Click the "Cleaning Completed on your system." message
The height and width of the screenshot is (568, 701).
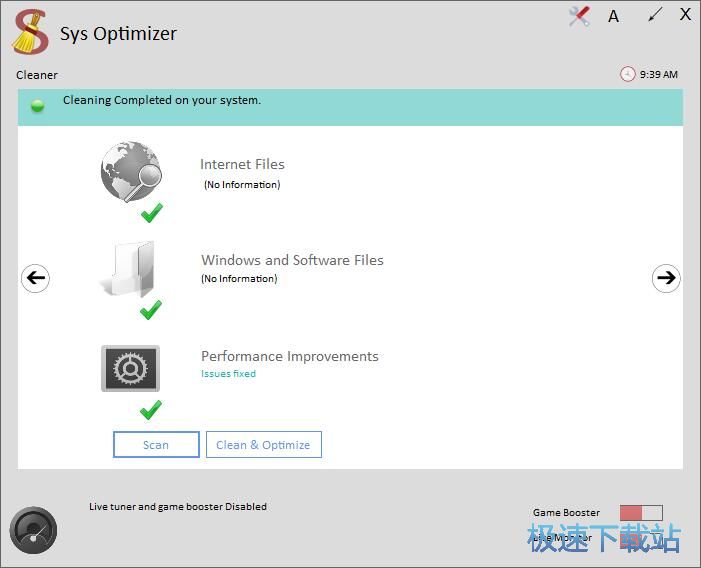pyautogui.click(x=162, y=100)
